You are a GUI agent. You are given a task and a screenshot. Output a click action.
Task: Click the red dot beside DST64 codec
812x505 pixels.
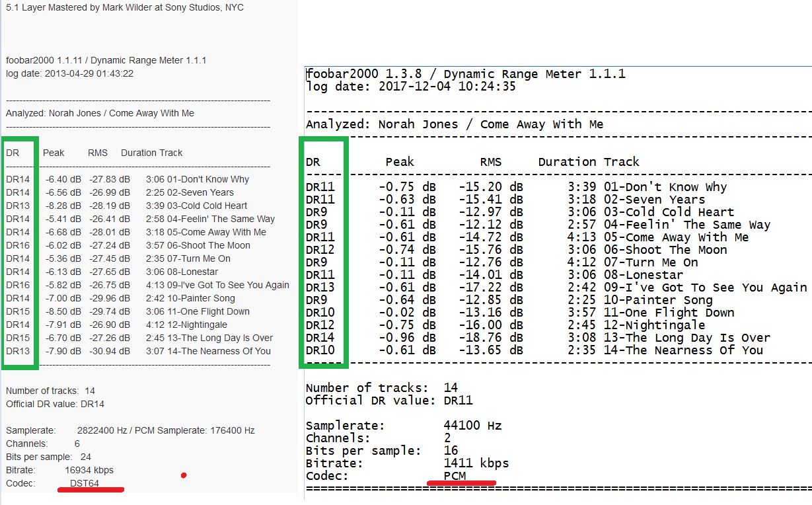point(184,475)
